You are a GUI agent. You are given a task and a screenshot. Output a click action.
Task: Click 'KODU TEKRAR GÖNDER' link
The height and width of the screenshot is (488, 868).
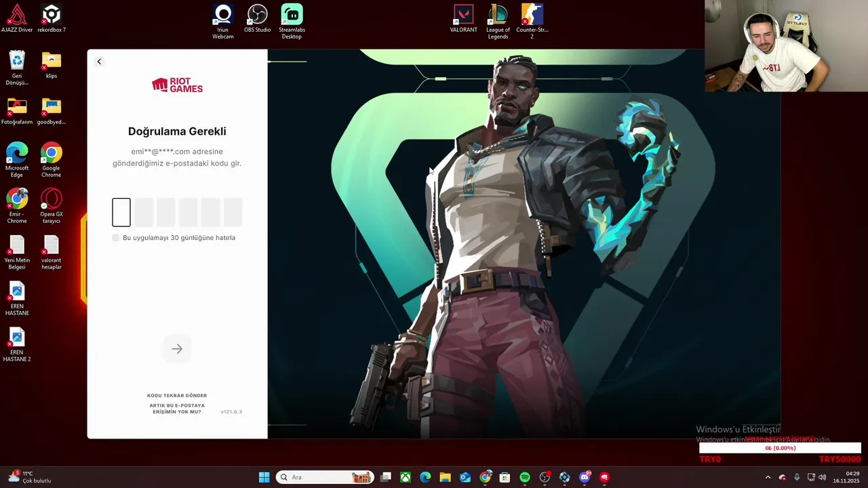[x=177, y=395]
